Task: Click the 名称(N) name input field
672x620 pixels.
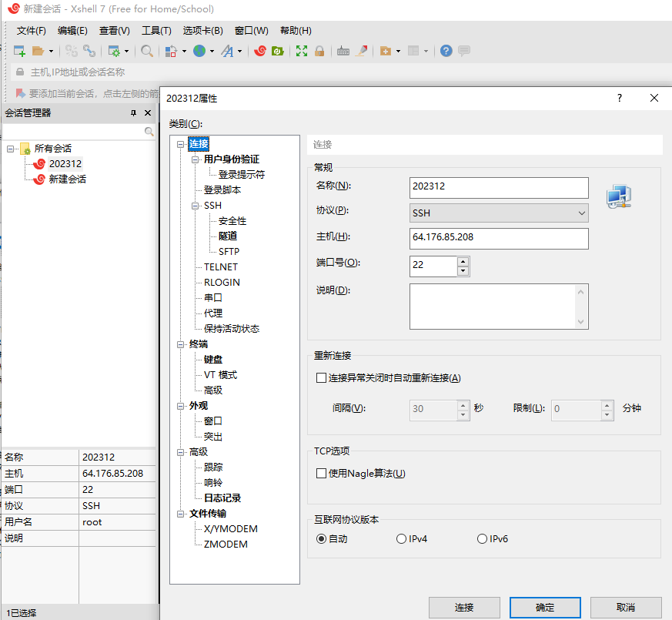Action: click(x=499, y=188)
